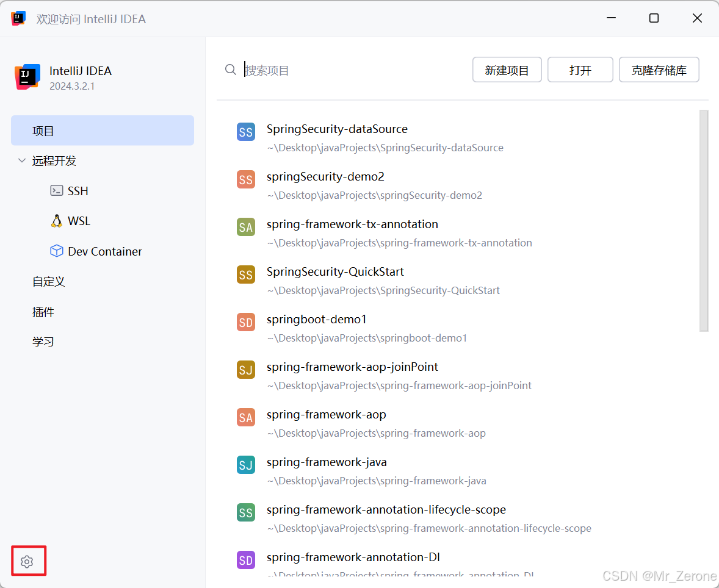Click the Dev Container cube icon

[x=56, y=251]
